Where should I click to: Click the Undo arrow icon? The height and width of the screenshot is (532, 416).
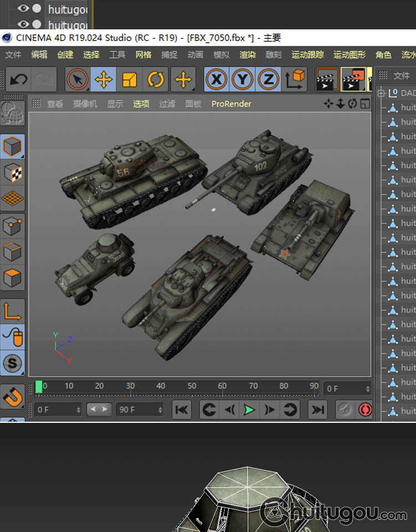tap(18, 80)
